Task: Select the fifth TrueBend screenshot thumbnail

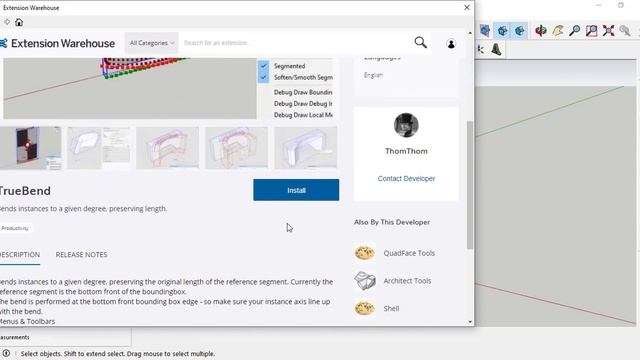Action: [x=306, y=148]
